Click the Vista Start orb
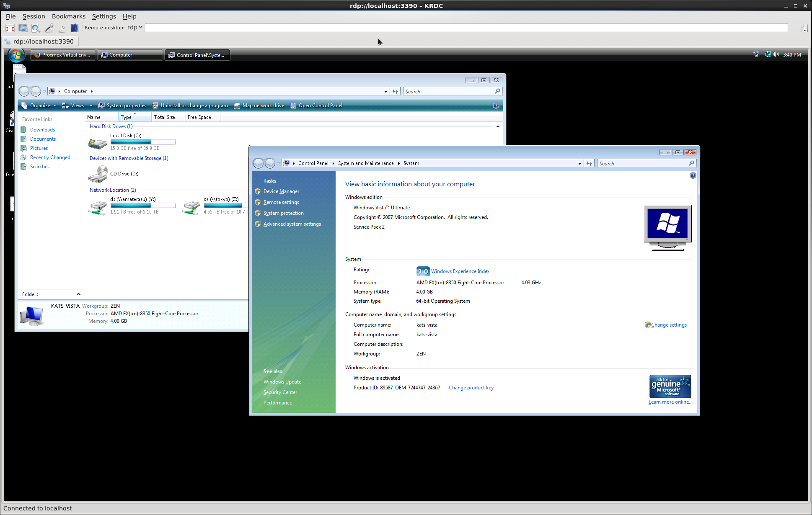Image resolution: width=812 pixels, height=515 pixels. coord(16,55)
